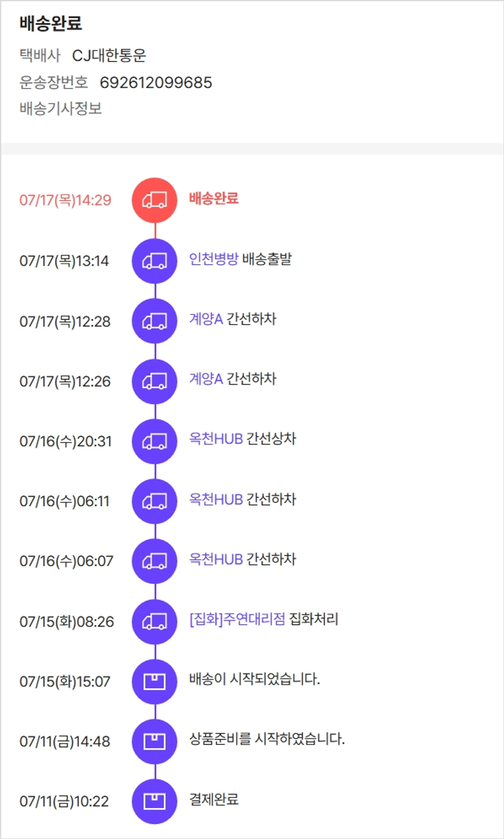Click the truck icon beside 인천병방 배송출발
Image resolution: width=504 pixels, height=839 pixels.
(x=155, y=261)
